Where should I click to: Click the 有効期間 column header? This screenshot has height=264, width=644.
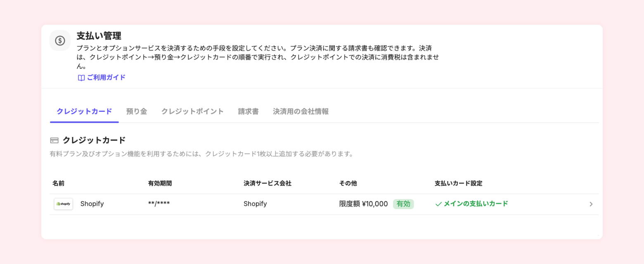[x=160, y=183]
